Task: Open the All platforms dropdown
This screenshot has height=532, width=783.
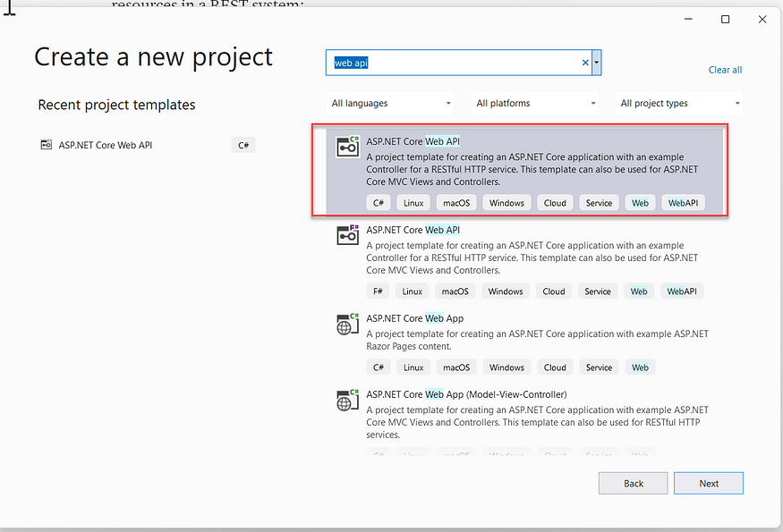Action: [x=534, y=104]
